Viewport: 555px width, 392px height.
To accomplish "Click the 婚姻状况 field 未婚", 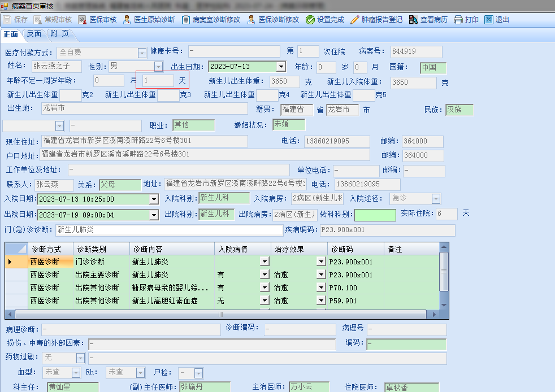I will coord(289,124).
